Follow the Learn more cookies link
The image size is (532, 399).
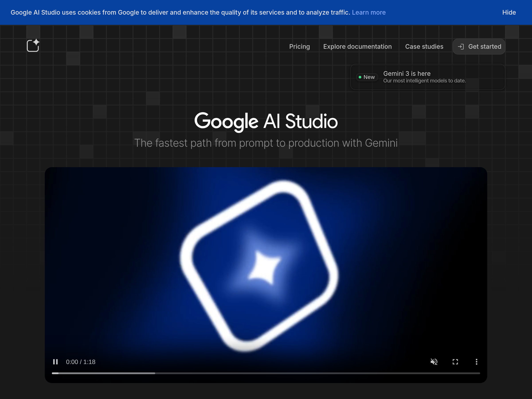[369, 12]
